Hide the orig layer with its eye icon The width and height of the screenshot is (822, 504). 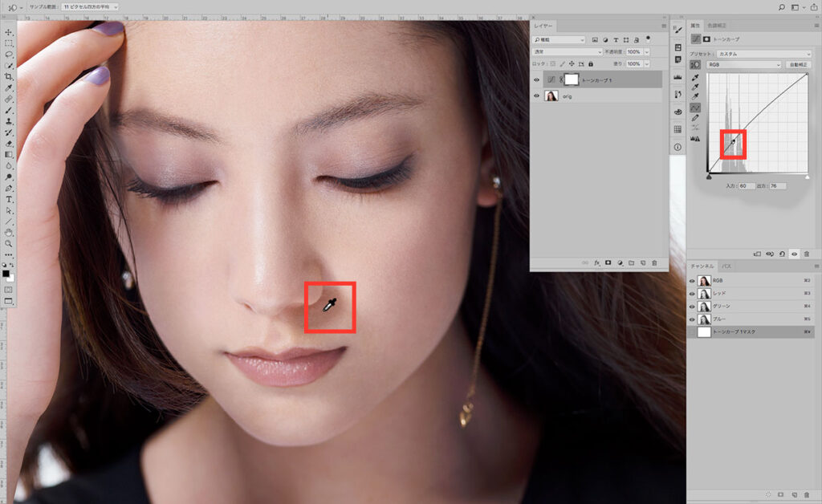[x=536, y=96]
